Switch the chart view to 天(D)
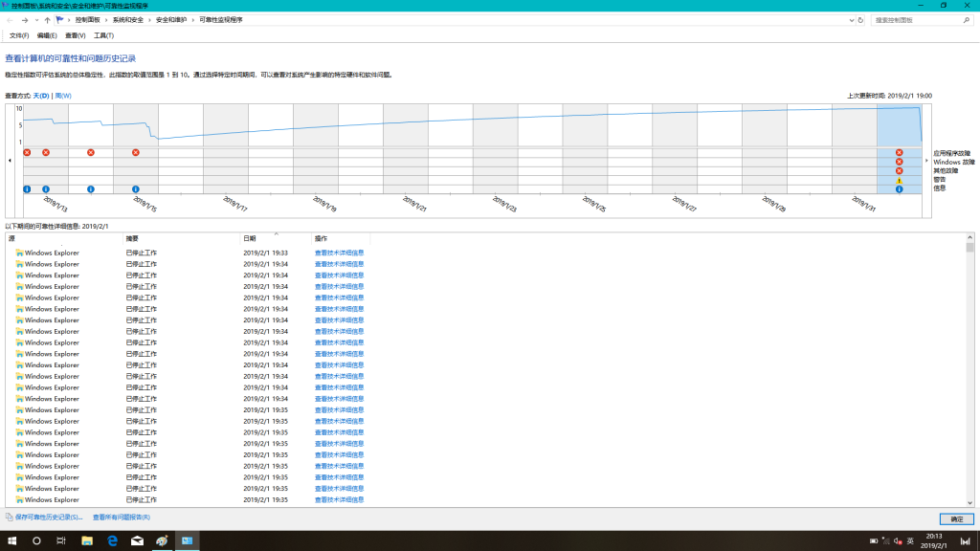The image size is (980, 551). coord(41,96)
